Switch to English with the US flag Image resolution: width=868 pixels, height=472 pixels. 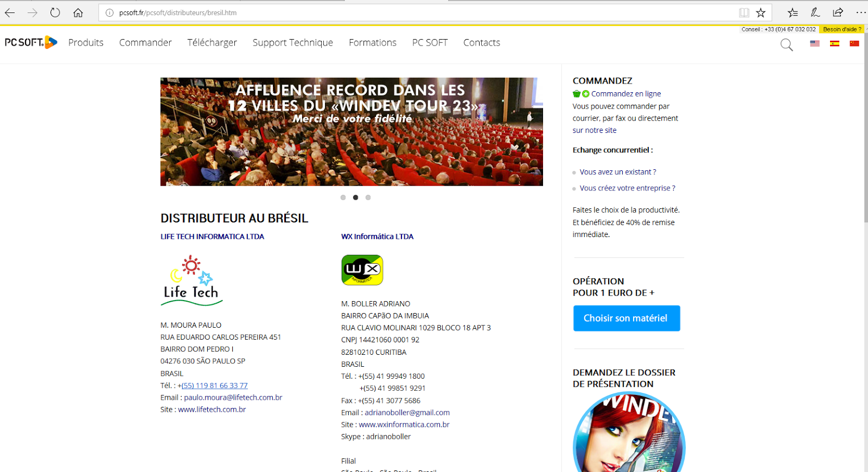pos(815,43)
